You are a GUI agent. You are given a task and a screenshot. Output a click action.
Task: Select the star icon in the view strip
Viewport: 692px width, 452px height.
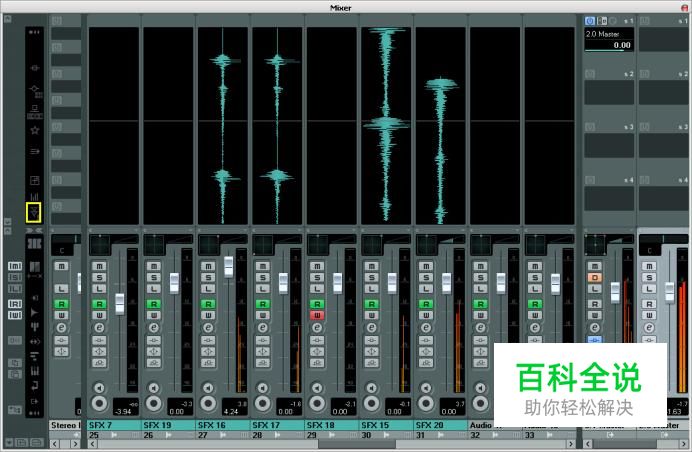click(x=34, y=130)
